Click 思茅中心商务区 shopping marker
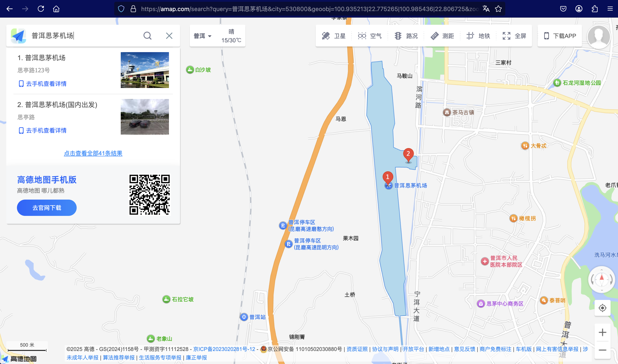This screenshot has height=364, width=618. point(481,304)
